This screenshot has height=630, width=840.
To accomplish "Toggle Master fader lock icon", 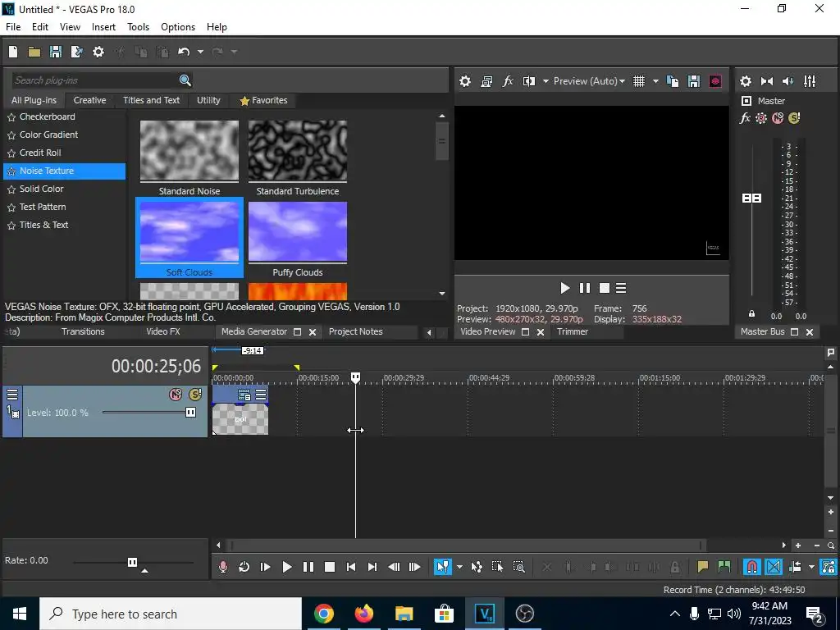I will tap(751, 314).
